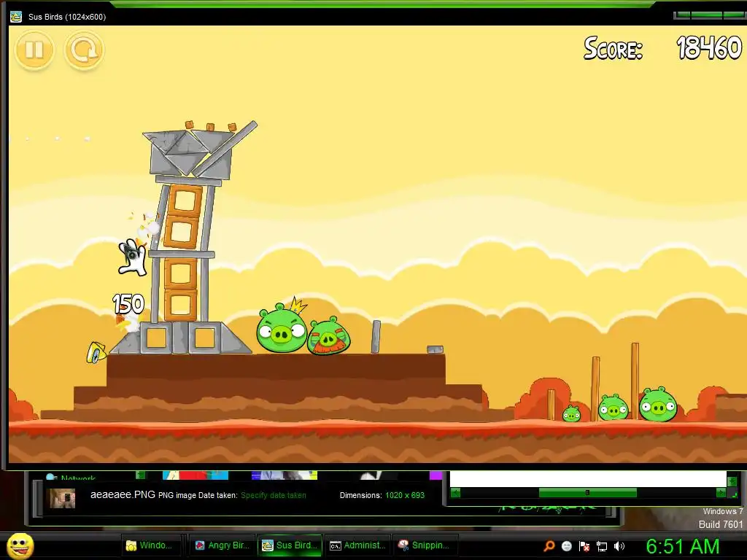Open the volume speaker tray icon
747x560 pixels.
pos(619,546)
